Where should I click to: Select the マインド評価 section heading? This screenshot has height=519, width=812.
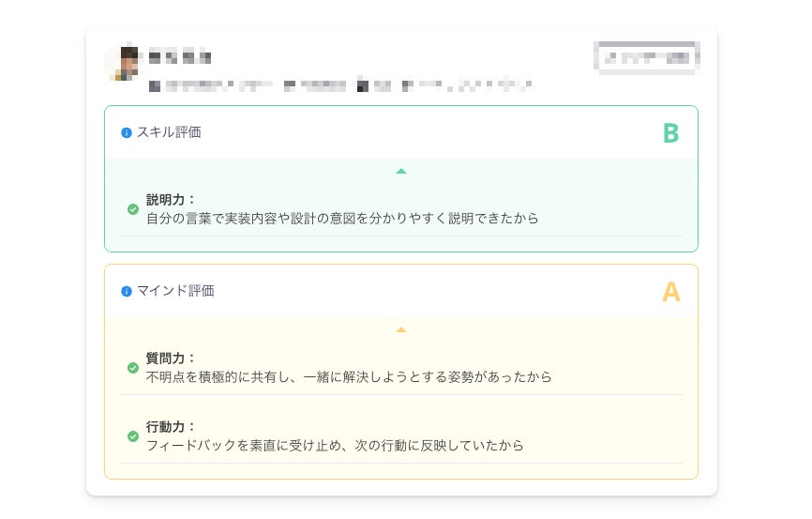coord(175,291)
